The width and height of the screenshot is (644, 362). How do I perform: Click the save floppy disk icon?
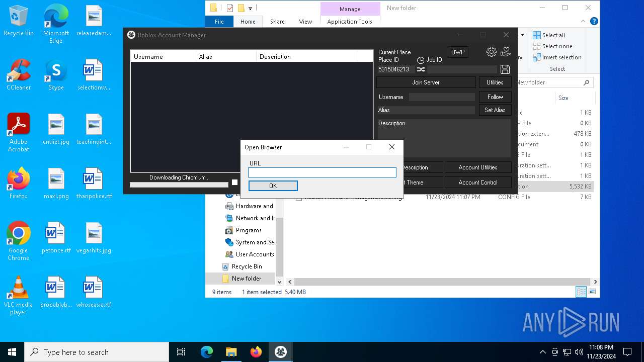click(505, 69)
